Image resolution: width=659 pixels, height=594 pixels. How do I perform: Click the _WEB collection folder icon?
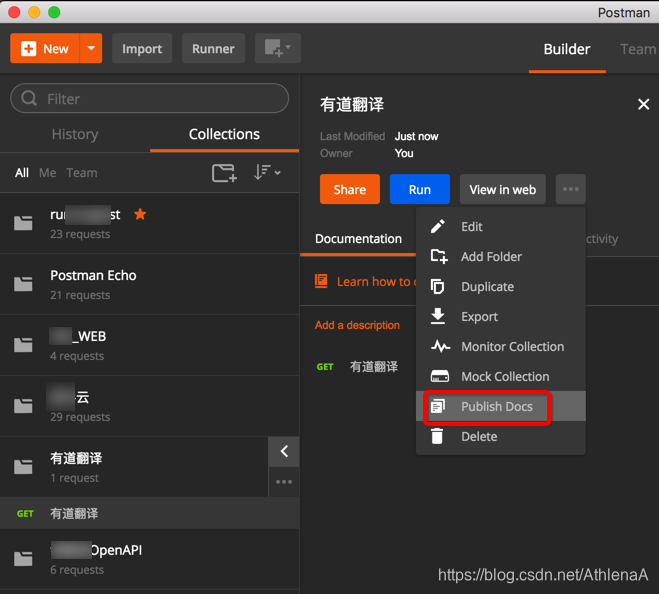23,345
